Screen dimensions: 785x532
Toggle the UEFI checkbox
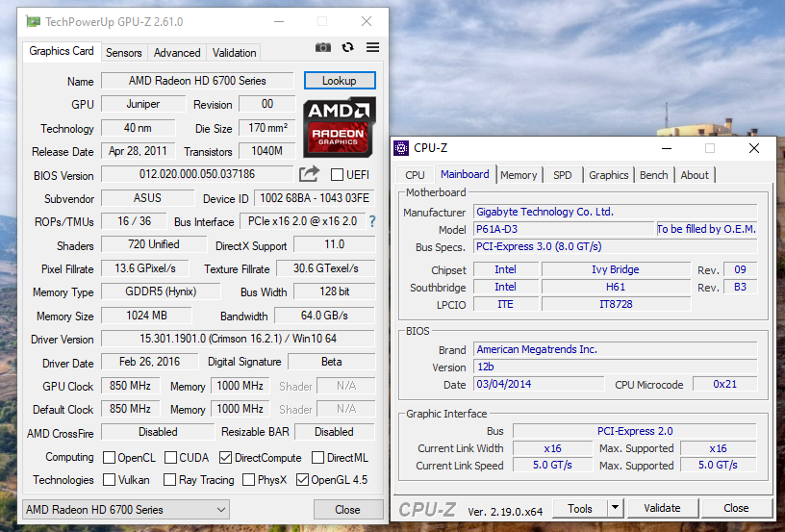pos(337,175)
